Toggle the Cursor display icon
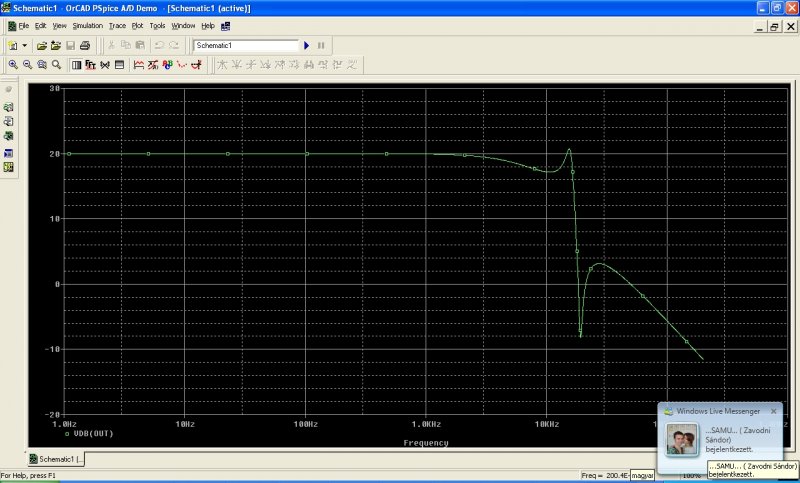This screenshot has width=800, height=483. click(196, 65)
